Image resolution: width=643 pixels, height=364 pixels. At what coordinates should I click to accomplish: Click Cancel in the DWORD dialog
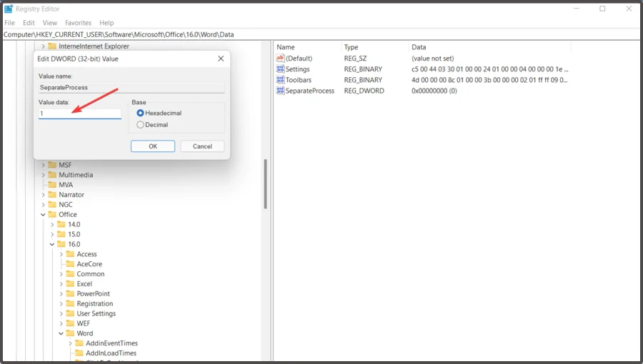click(202, 146)
